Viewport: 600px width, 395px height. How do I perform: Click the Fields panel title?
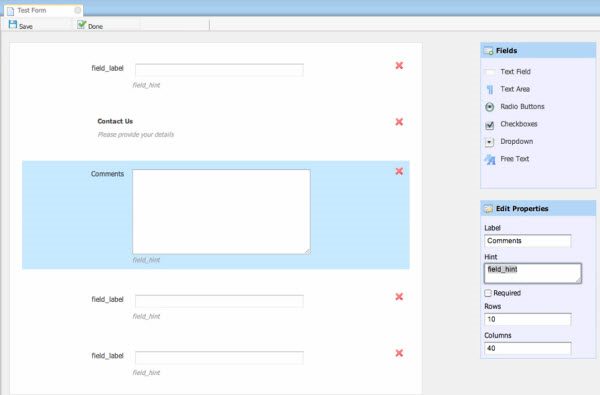pos(506,51)
